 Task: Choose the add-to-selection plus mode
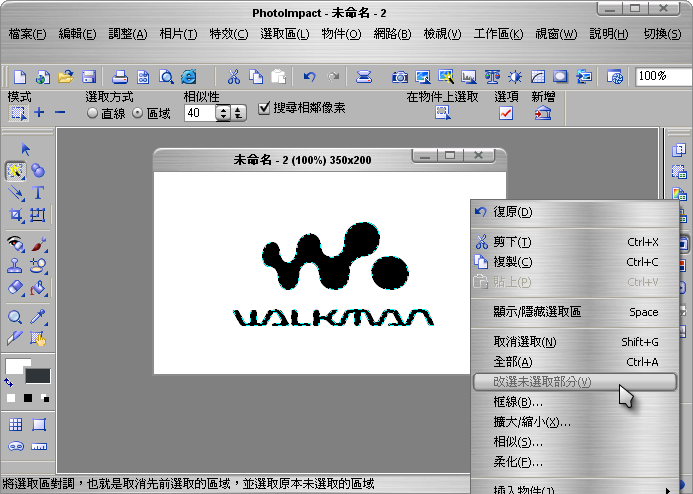coord(39,113)
